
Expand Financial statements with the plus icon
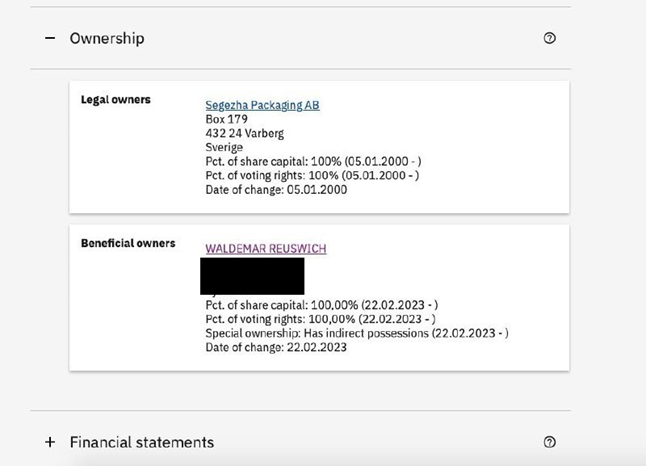pos(50,442)
